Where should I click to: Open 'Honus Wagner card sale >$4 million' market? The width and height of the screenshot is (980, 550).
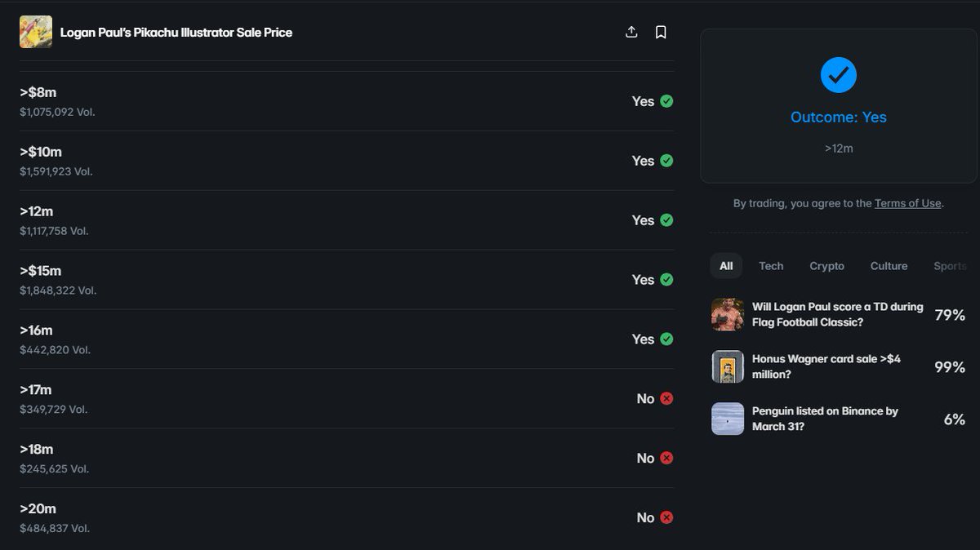(826, 366)
